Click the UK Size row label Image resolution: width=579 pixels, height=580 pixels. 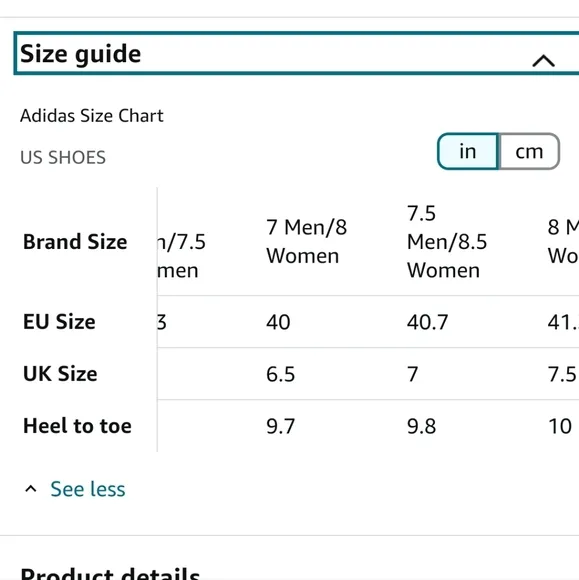tap(60, 374)
